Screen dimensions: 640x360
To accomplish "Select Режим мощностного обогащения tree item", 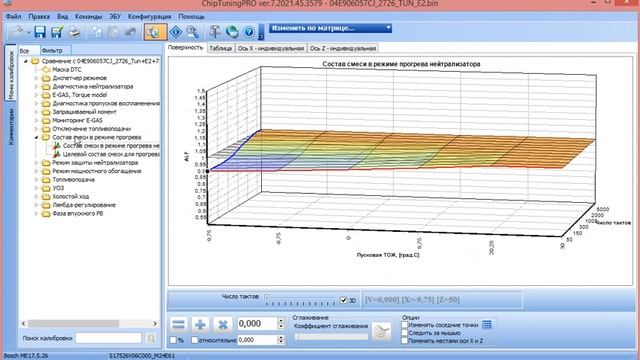I will click(97, 171).
